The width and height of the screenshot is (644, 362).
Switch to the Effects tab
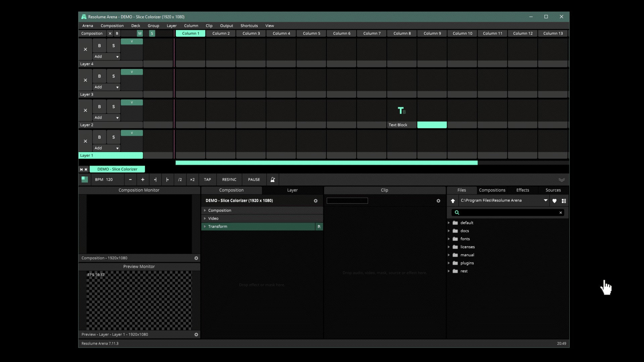(x=523, y=190)
